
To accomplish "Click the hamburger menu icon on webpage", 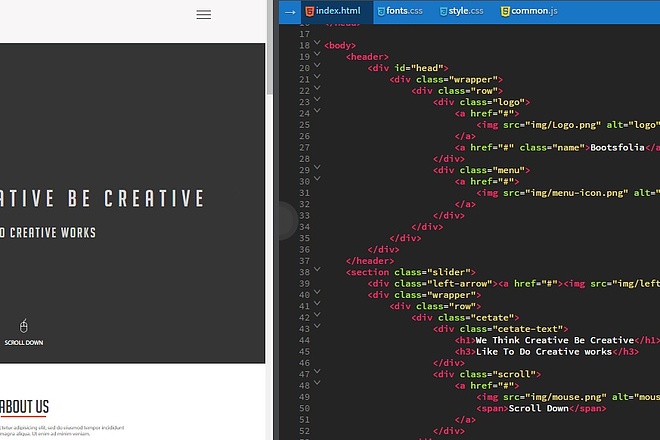I will [204, 15].
